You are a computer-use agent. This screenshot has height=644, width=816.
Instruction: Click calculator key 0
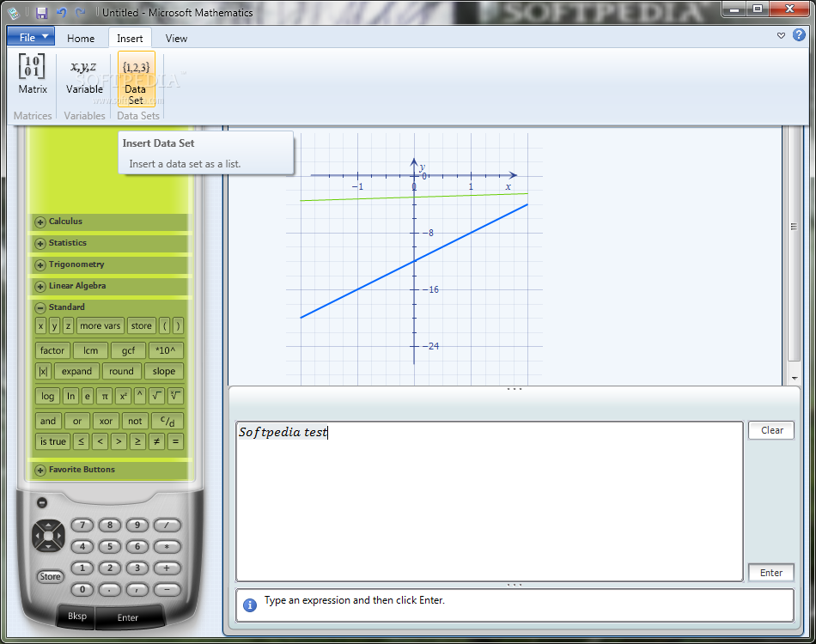pyautogui.click(x=82, y=589)
